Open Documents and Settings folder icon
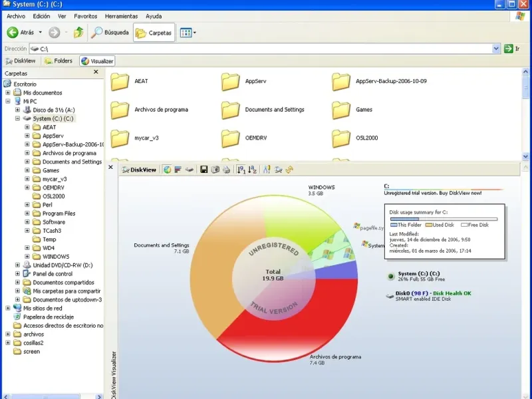The image size is (532, 399). 231,110
